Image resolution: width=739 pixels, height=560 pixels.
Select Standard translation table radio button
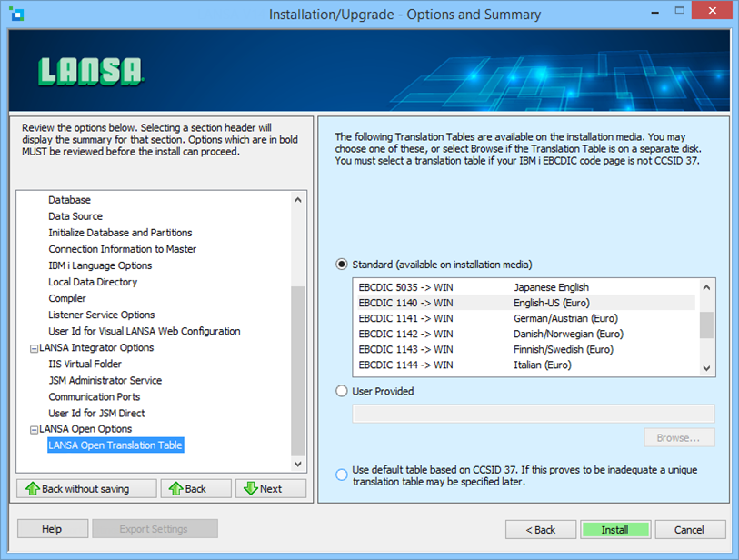[x=342, y=265]
